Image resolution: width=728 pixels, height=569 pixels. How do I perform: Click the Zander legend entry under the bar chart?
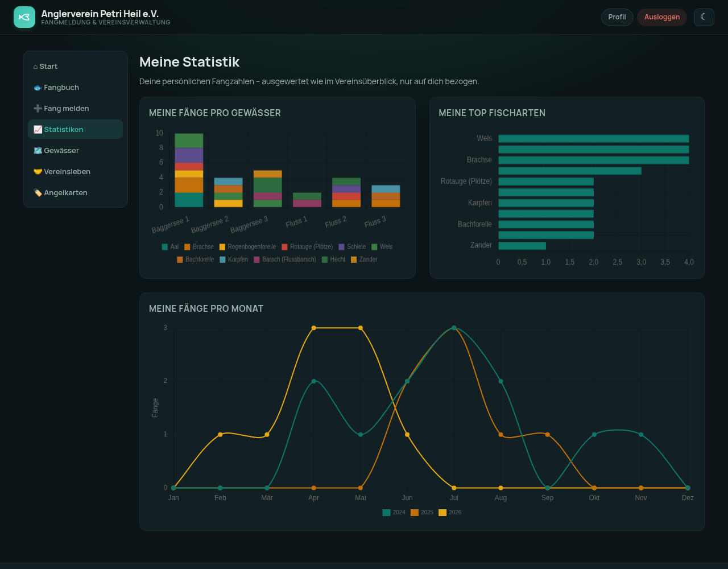click(364, 259)
